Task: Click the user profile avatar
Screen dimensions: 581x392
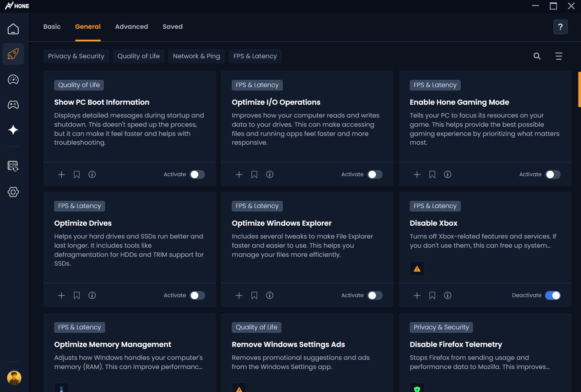Action: pos(14,378)
